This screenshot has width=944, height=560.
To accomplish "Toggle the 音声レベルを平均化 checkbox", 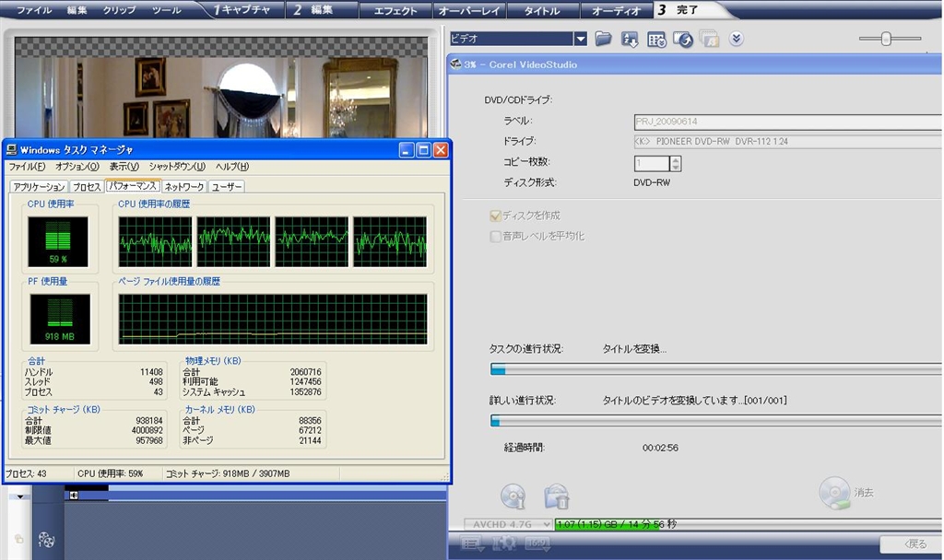I will coord(495,237).
